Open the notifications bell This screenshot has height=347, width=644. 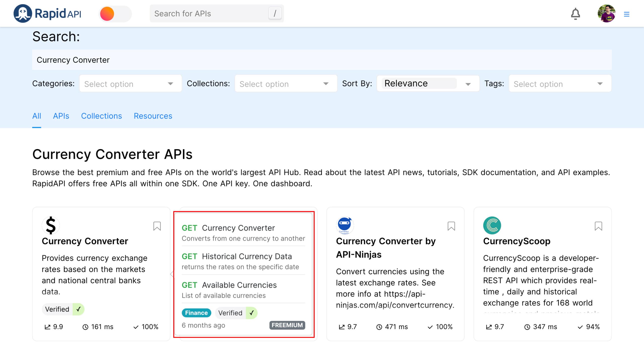click(x=575, y=14)
